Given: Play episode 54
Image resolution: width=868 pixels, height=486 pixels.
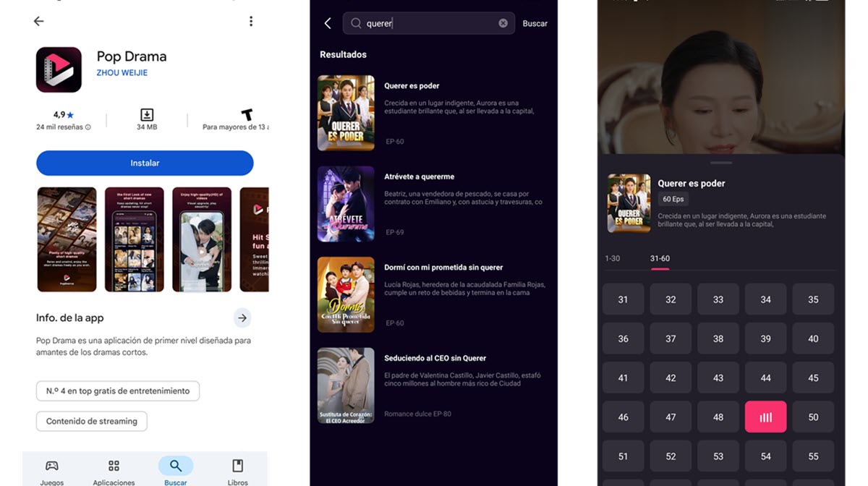Looking at the screenshot, I should point(765,456).
